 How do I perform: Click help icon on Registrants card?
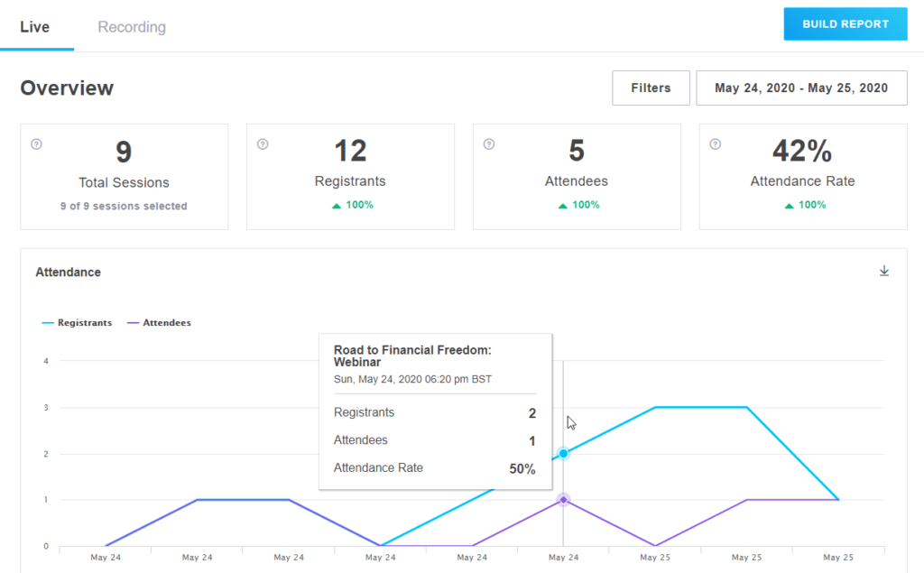263,143
